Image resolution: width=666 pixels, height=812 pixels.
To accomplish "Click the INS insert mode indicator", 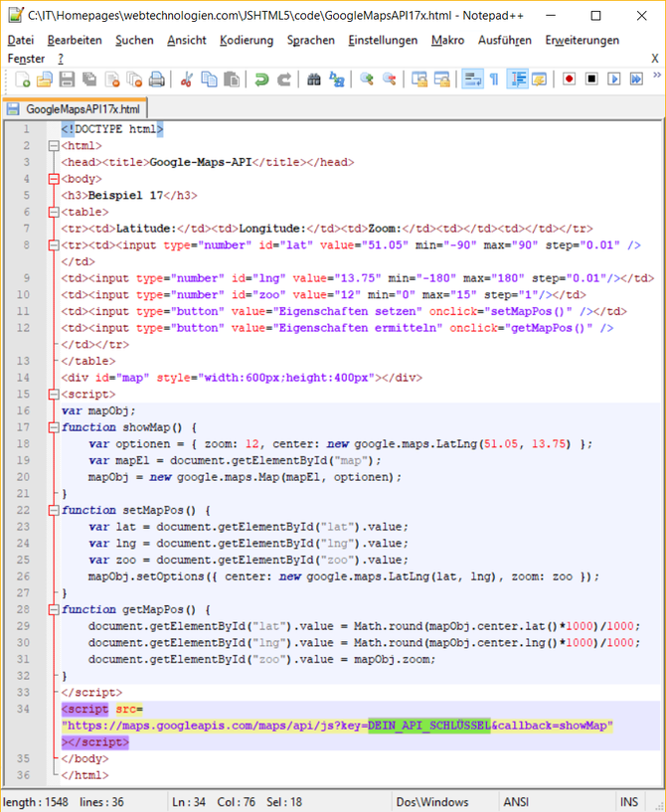I will coord(629,802).
